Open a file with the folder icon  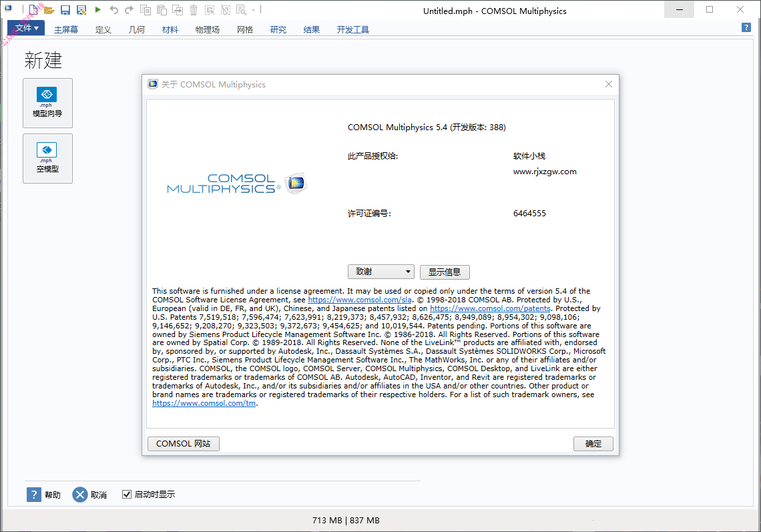coord(49,10)
